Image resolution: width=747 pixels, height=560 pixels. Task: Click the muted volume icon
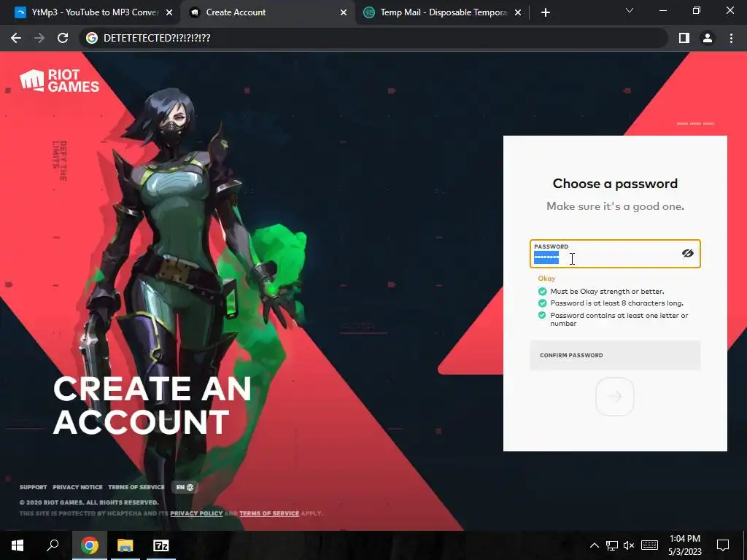pyautogui.click(x=629, y=545)
